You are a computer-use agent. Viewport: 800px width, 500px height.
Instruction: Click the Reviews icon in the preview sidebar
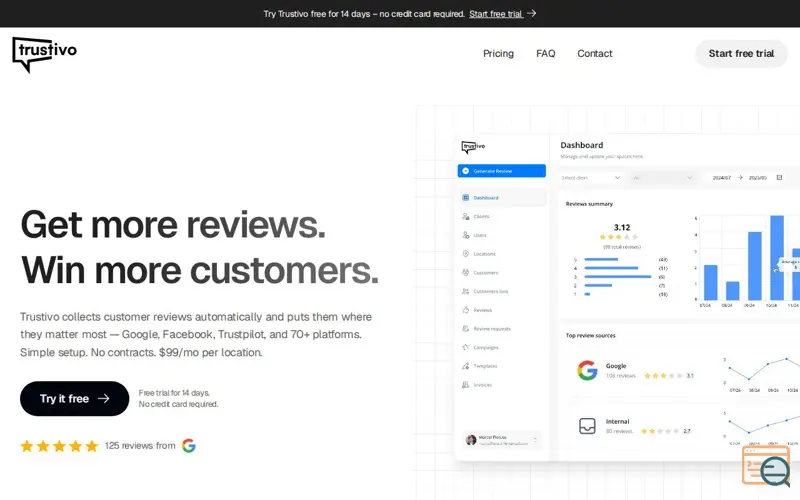[465, 310]
